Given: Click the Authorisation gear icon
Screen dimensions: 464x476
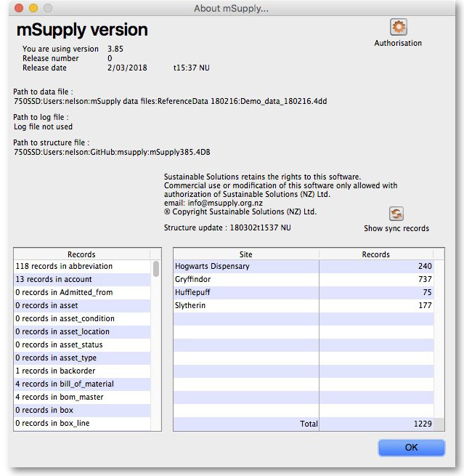Looking at the screenshot, I should 398,28.
